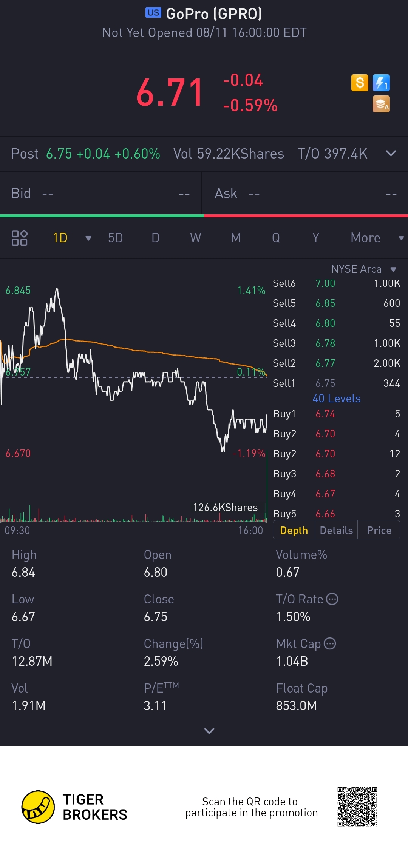Select the Sell3 6.78 order row
Screen dimensions: 408x868
pos(336,343)
